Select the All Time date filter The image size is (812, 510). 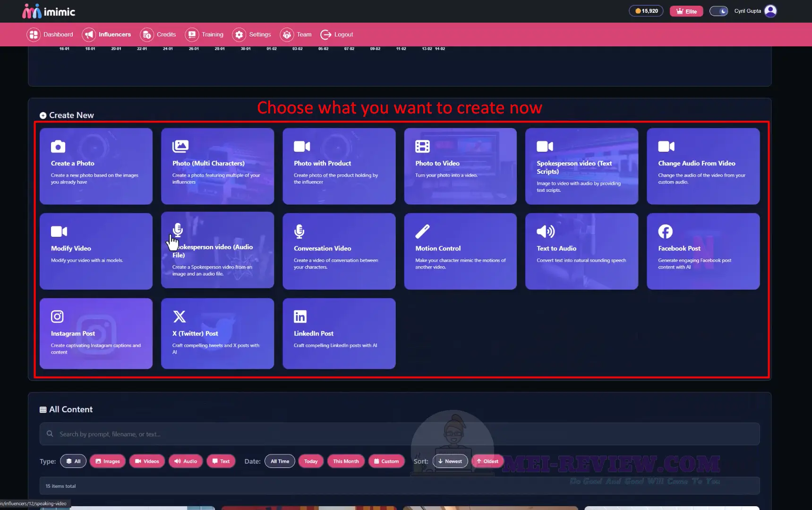pyautogui.click(x=280, y=461)
